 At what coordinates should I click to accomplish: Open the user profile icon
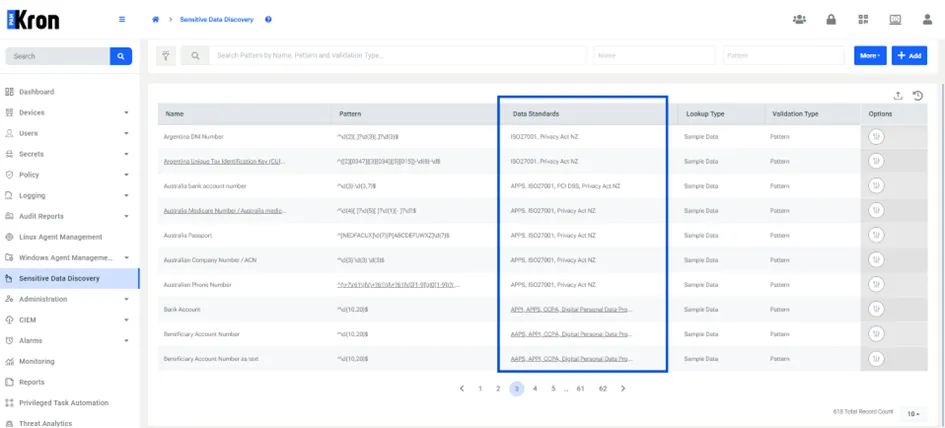click(x=927, y=19)
